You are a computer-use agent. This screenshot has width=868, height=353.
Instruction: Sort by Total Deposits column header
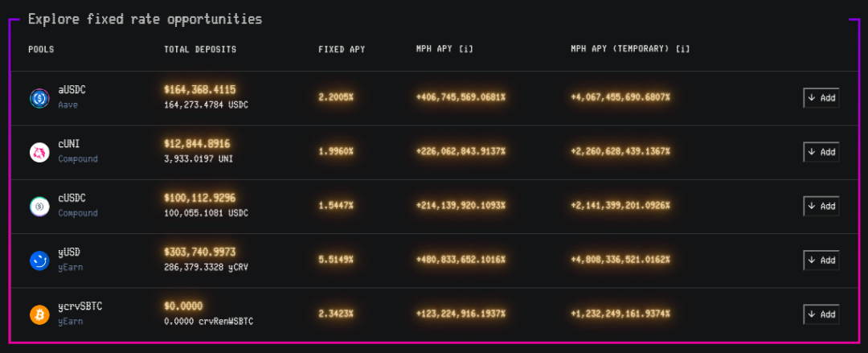pos(200,49)
